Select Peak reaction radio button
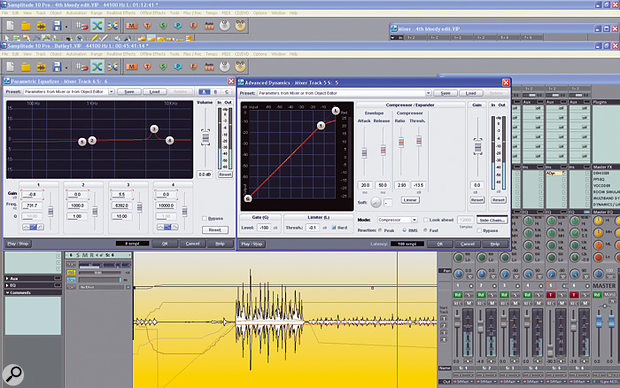 tap(380, 230)
